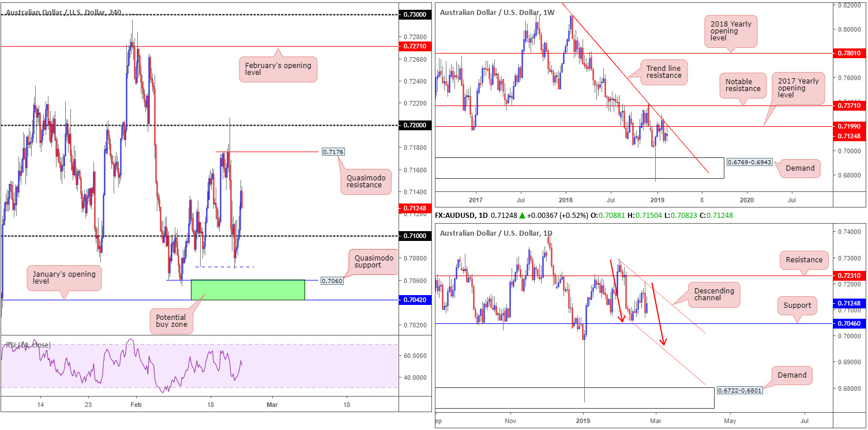Click 'Mar' on the 4H chart time axis
Image resolution: width=868 pixels, height=430 pixels.
pos(272,405)
